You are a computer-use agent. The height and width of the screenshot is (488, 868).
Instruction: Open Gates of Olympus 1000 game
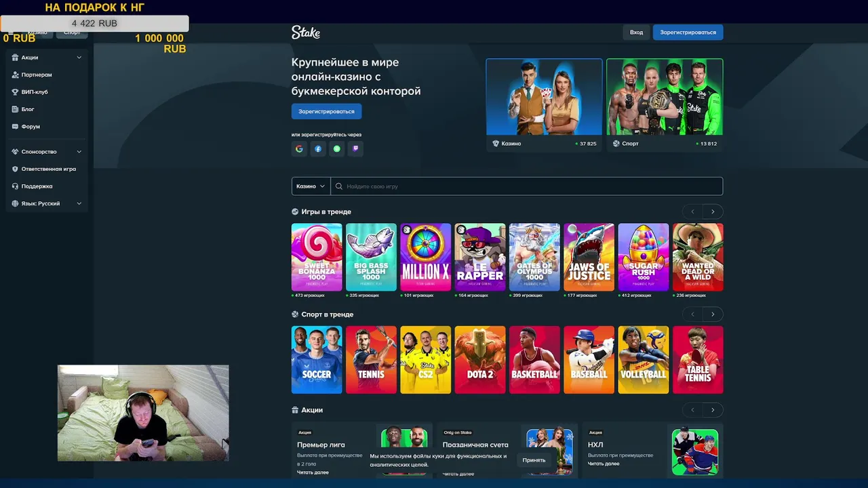534,257
